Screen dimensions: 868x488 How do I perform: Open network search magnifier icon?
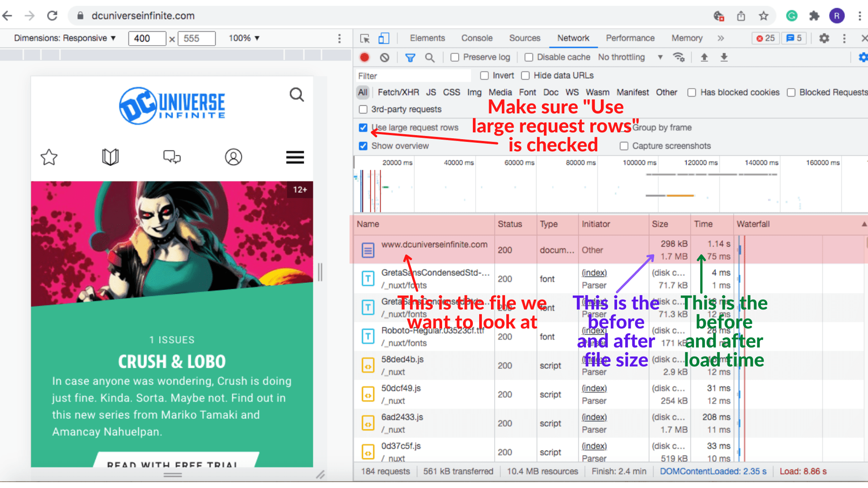point(429,57)
